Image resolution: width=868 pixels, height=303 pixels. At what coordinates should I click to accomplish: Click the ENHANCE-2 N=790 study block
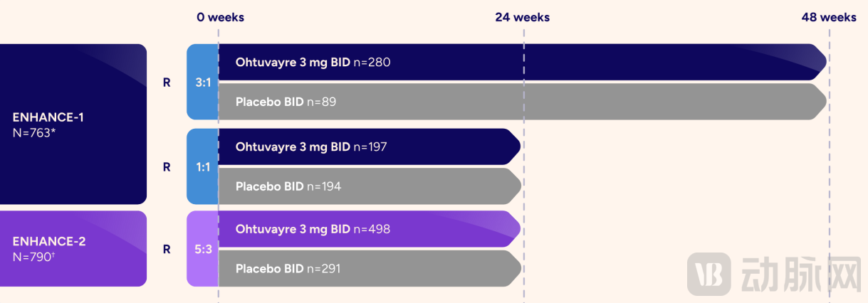tap(73, 248)
